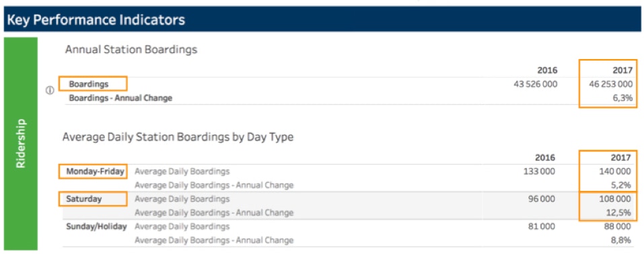The height and width of the screenshot is (254, 644).
Task: Select the Monday-Friday day type label
Action: tap(95, 171)
